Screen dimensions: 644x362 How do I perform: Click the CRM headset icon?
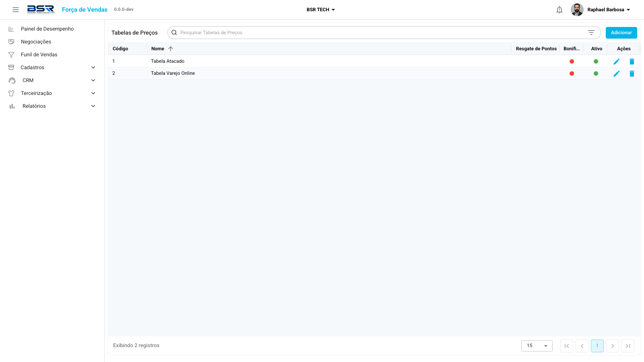(x=12, y=80)
